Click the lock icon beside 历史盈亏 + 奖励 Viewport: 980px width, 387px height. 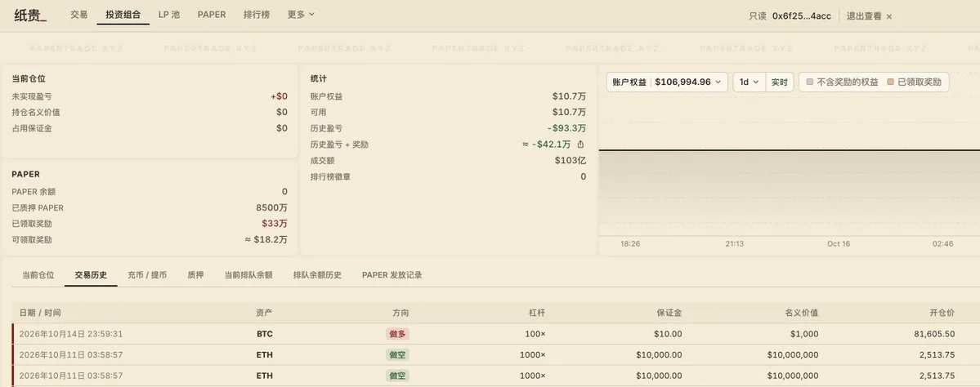[580, 145]
